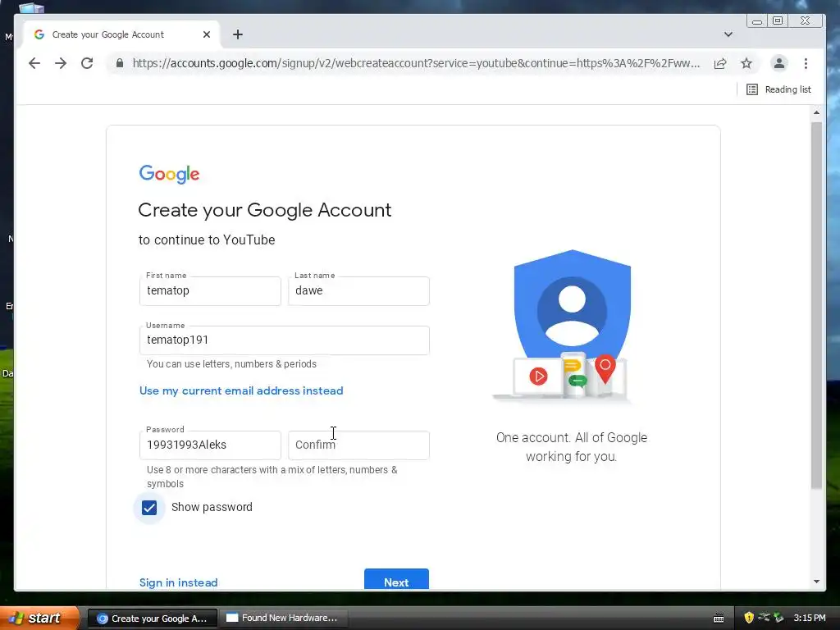
Task: Click the address bar URL
Action: 416,63
